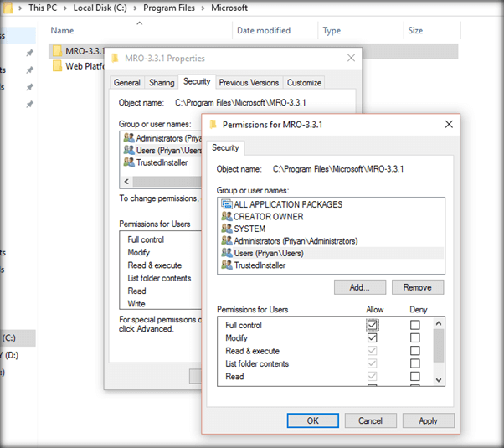The width and height of the screenshot is (504, 448).
Task: Toggle Allow checkbox for List folder contents
Action: 372,363
